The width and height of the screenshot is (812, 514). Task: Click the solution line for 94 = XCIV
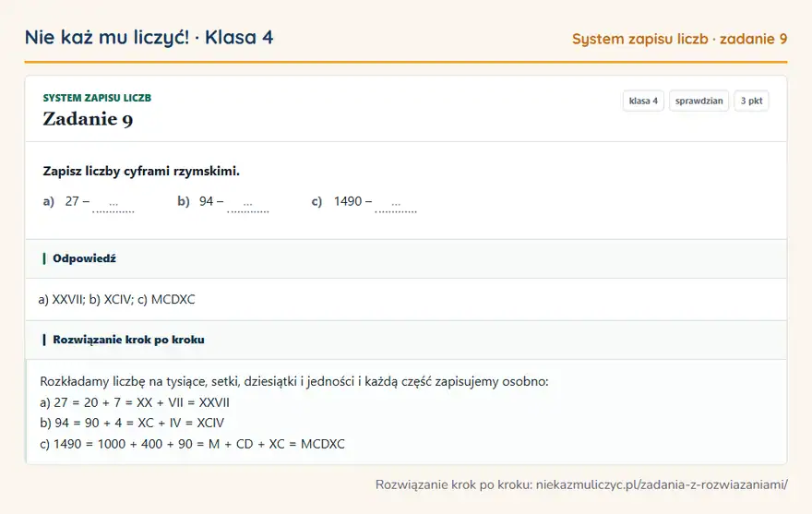click(x=132, y=424)
